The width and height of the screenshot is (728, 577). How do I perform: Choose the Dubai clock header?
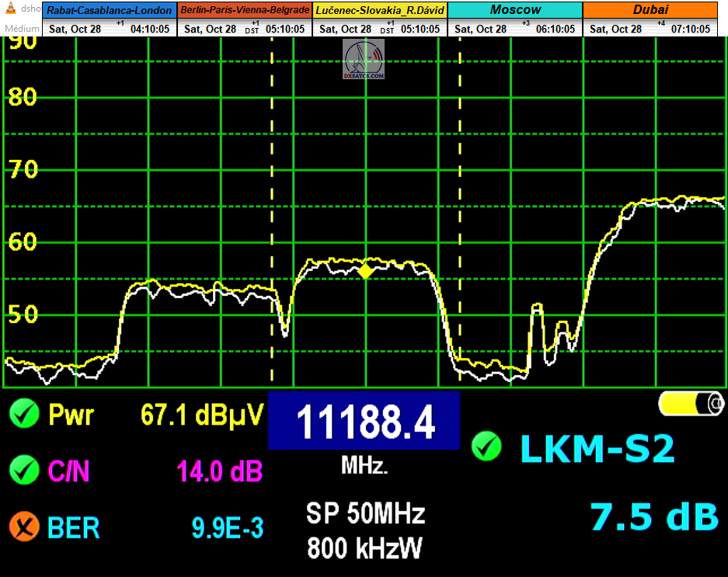(650, 11)
